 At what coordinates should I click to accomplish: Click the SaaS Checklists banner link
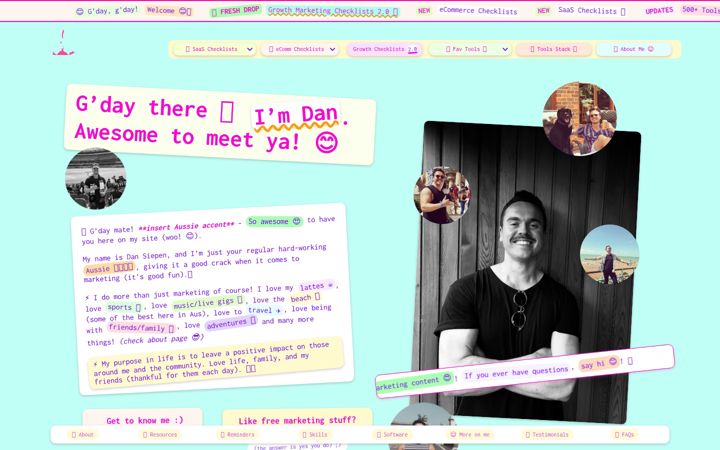pyautogui.click(x=591, y=11)
